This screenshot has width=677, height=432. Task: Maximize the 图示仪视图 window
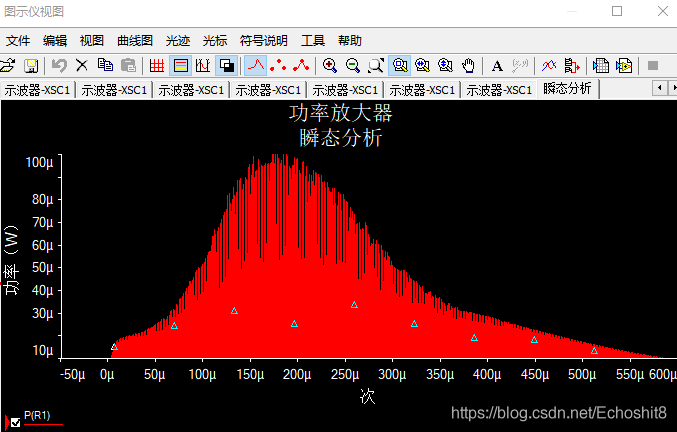pos(617,11)
